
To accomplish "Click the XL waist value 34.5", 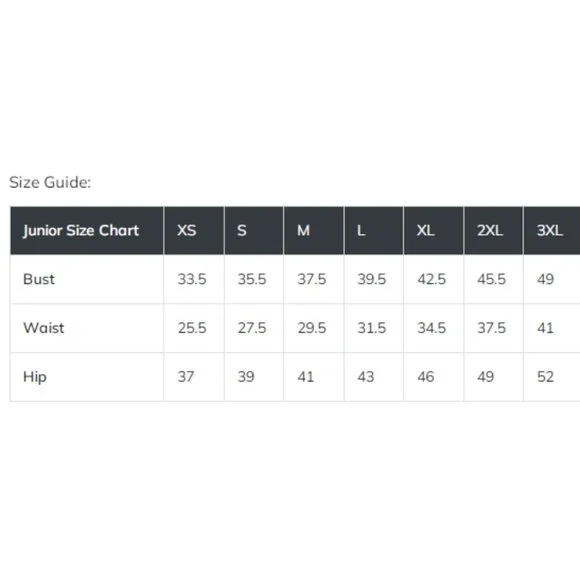I will [x=432, y=328].
